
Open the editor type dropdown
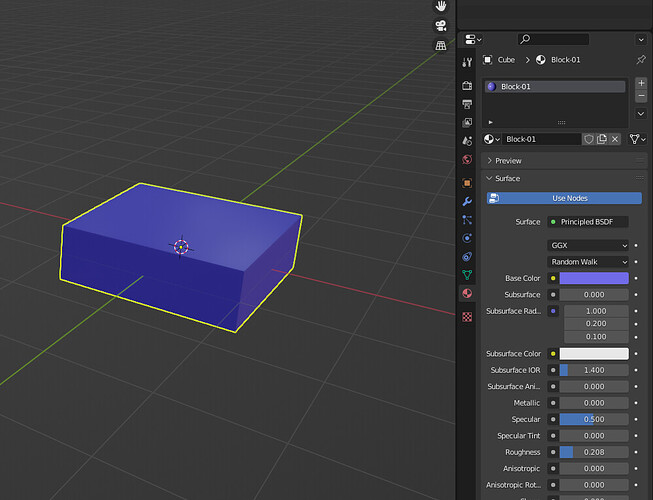[x=473, y=40]
